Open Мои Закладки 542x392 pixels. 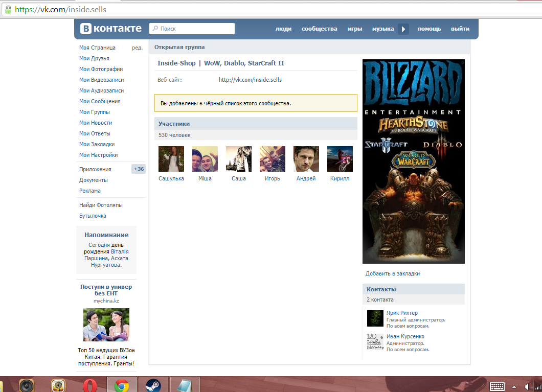(x=97, y=144)
